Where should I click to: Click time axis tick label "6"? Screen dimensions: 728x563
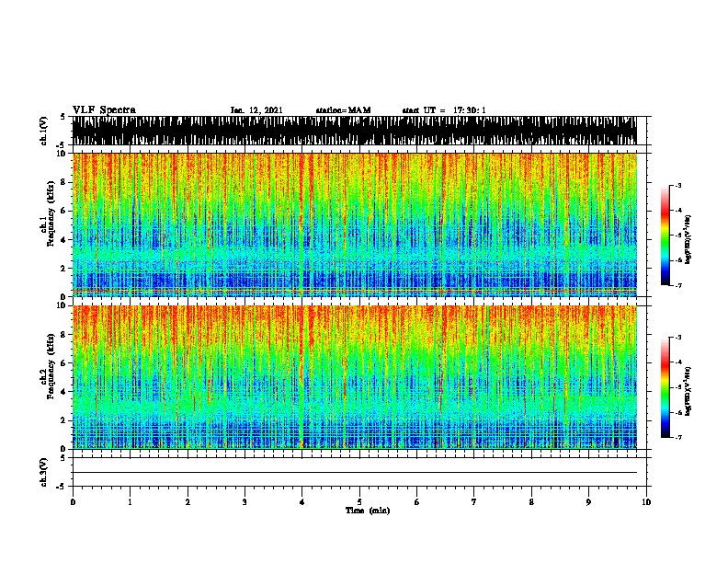point(416,502)
